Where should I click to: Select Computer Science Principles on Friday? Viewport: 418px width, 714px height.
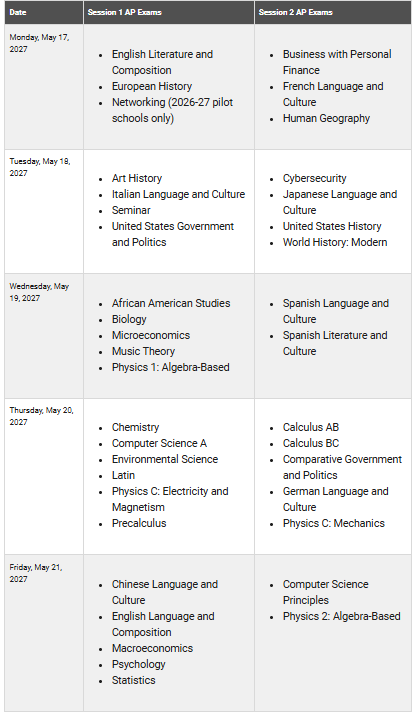[325, 592]
